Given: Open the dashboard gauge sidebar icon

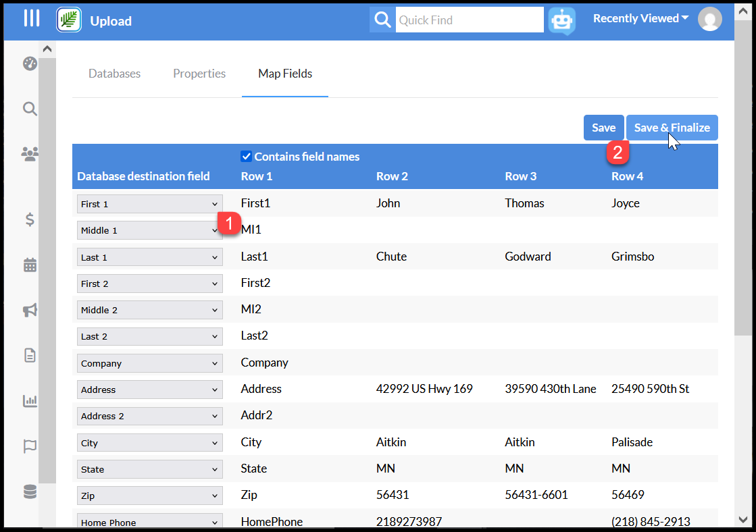Looking at the screenshot, I should 30,63.
